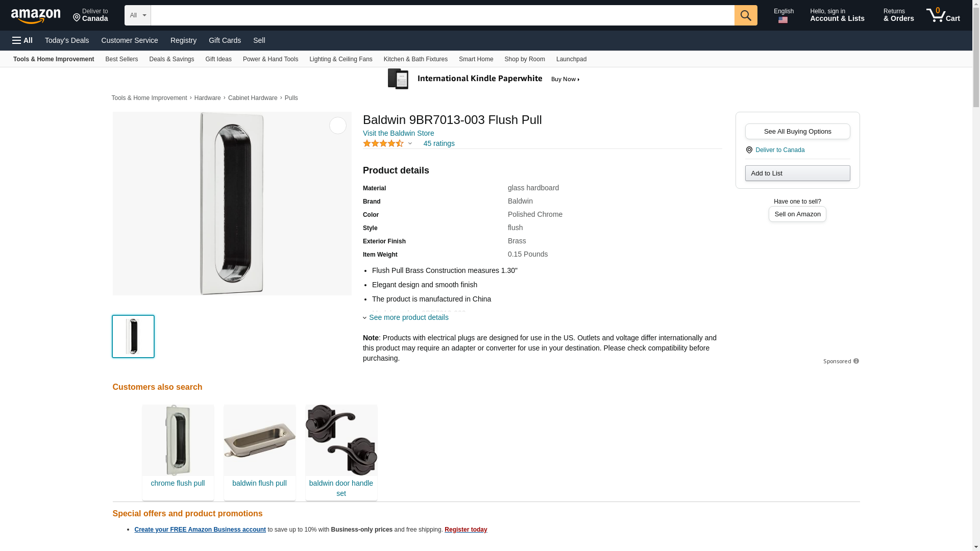Screen dimensions: 980x551
Task: Click the Amazon logo
Action: 36,16
